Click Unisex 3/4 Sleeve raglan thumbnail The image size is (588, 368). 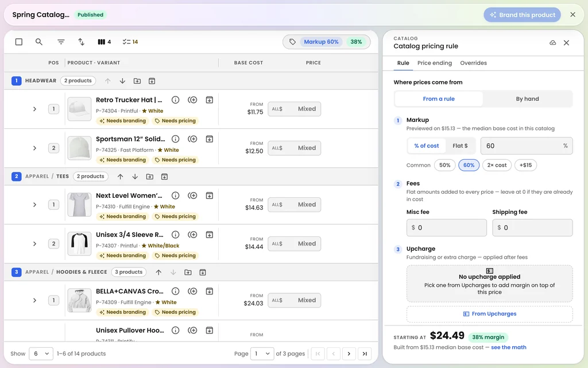click(x=79, y=244)
